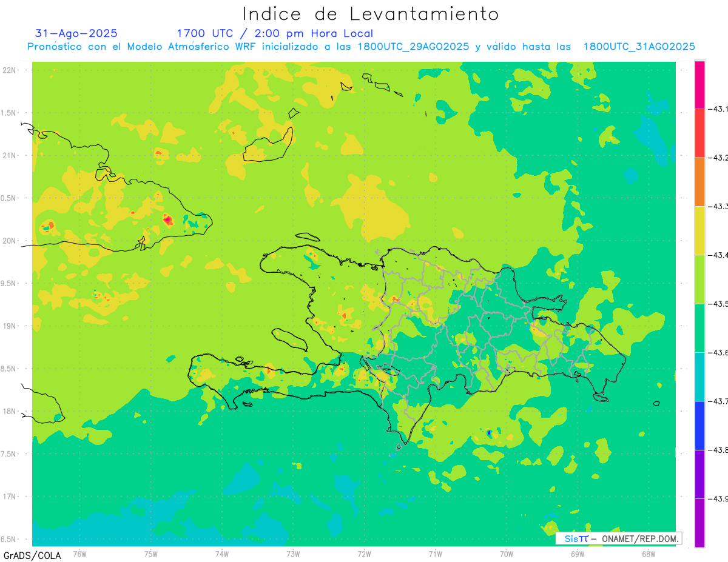Click the legend value '-43.7'
This screenshot has height=562, width=728.
tap(718, 401)
